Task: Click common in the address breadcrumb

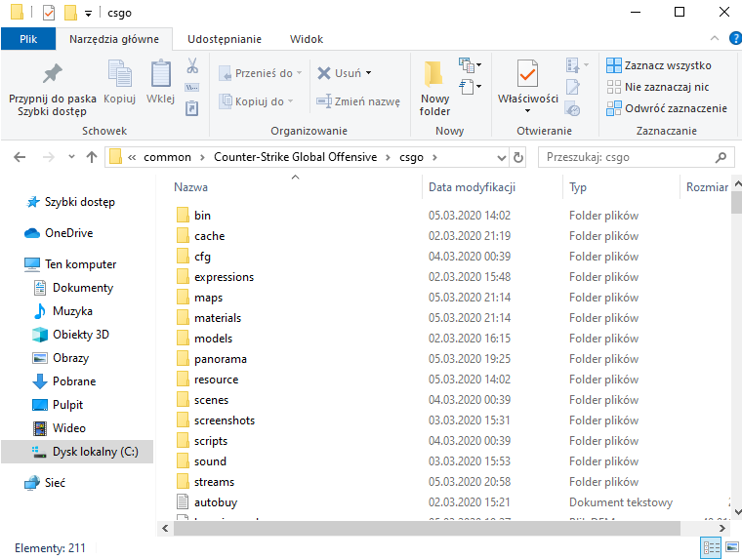Action: coord(168,157)
